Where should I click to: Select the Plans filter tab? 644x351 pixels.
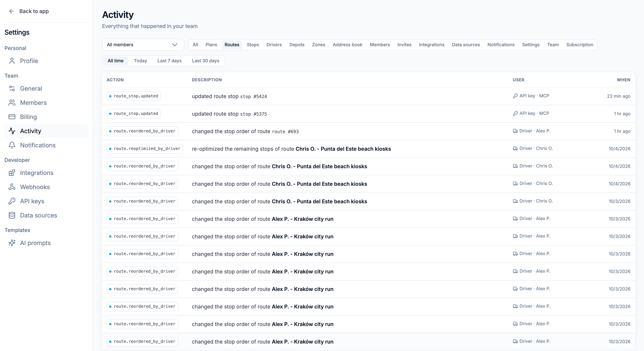(211, 45)
